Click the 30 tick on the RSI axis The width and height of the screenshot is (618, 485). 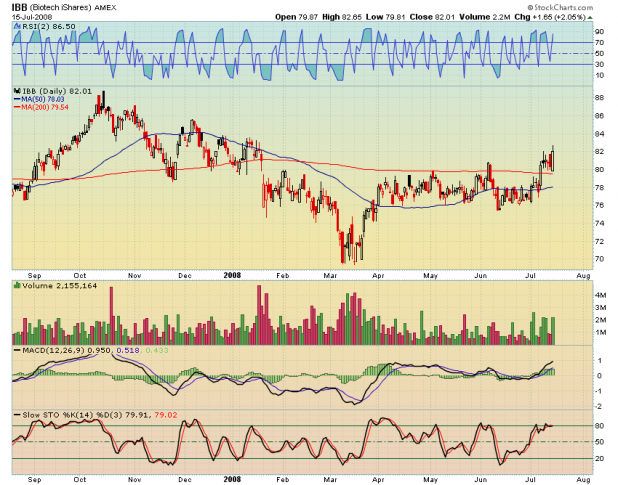(x=599, y=64)
